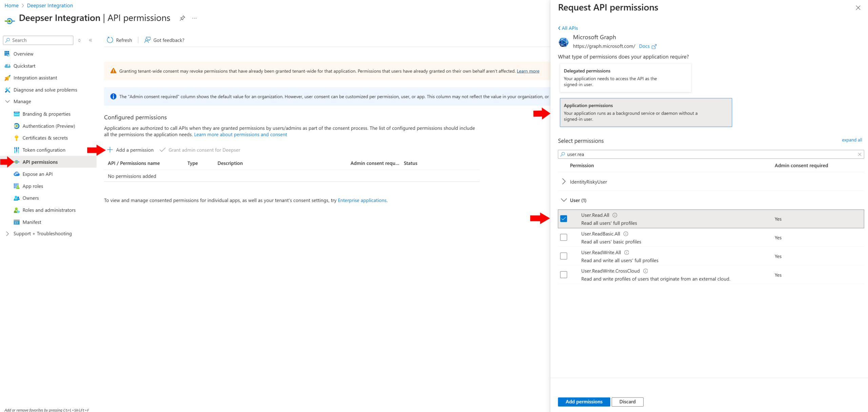Click the Status column header

pos(410,163)
